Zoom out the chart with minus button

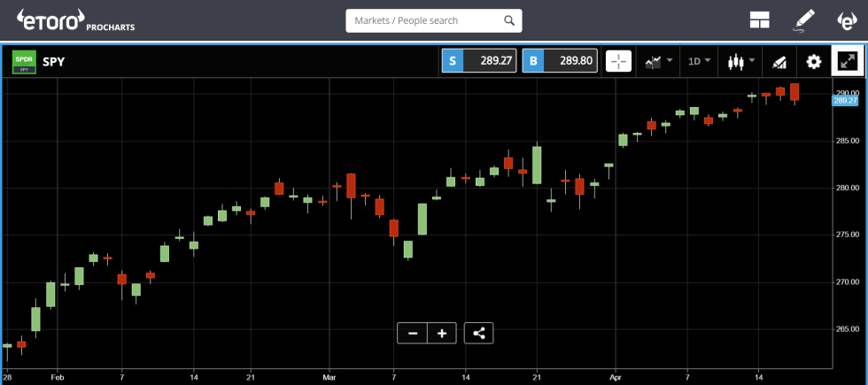pos(413,333)
